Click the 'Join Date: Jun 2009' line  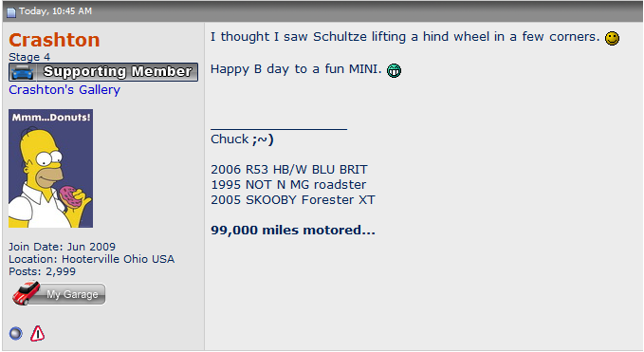62,247
